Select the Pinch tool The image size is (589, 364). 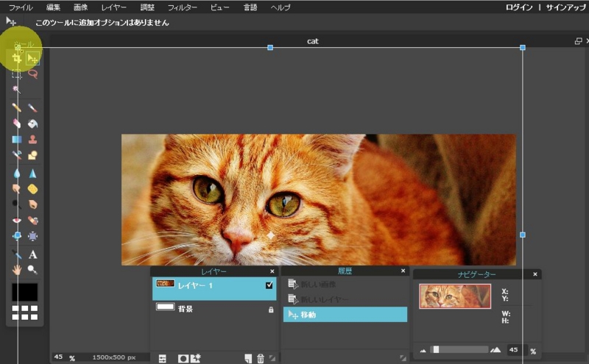32,235
